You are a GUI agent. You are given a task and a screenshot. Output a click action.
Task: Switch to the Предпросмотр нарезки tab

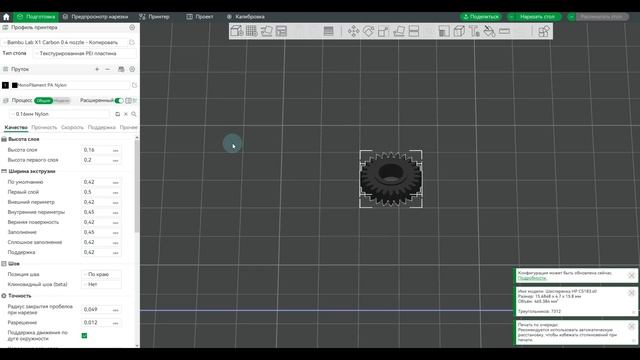pos(96,17)
